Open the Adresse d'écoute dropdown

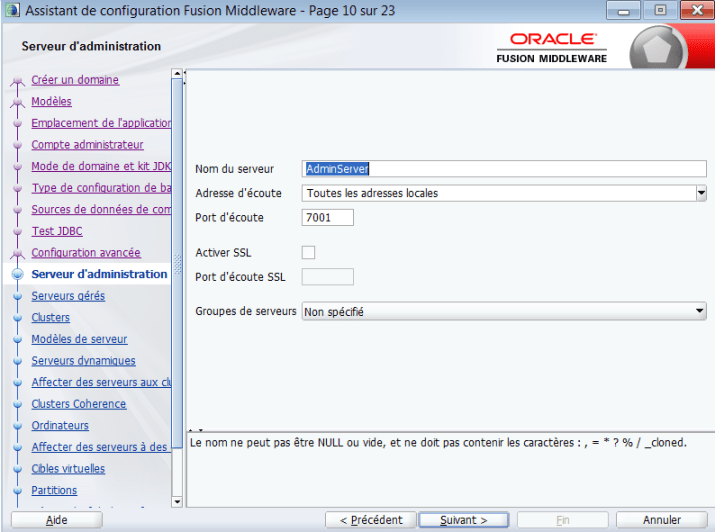[701, 193]
